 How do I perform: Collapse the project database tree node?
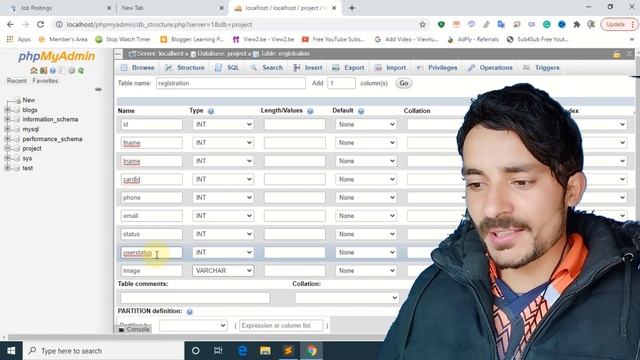(x=7, y=149)
